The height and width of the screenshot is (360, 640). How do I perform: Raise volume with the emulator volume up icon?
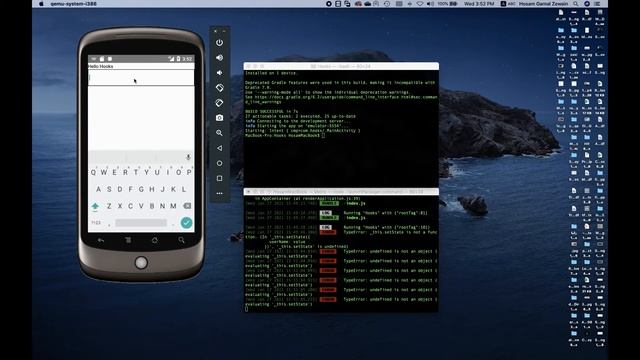220,58
